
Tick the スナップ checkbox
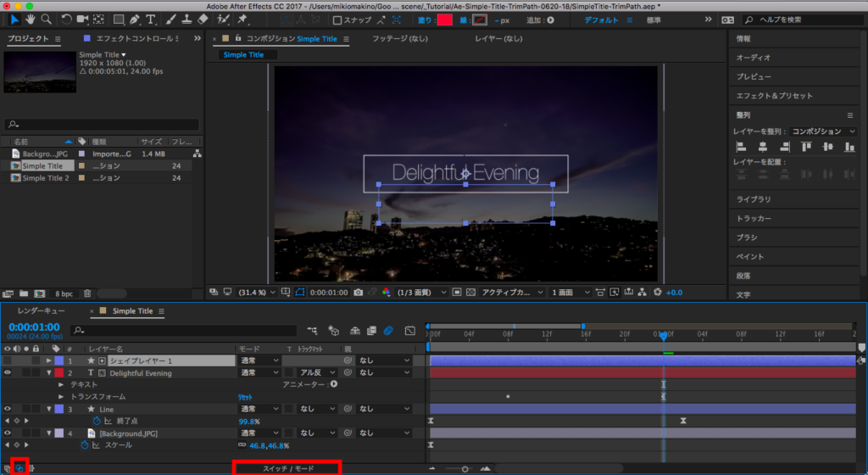337,20
